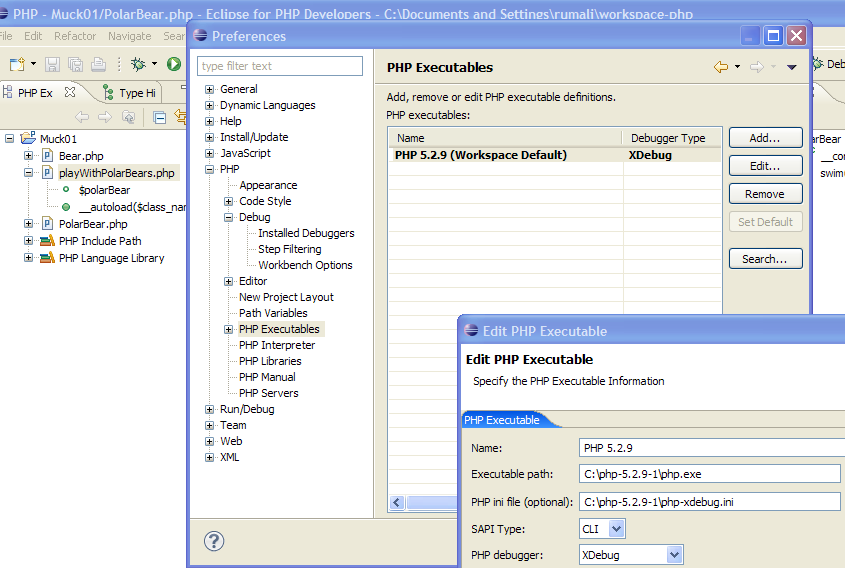Select Step Filtering preference page
The image size is (845, 568).
tap(289, 249)
